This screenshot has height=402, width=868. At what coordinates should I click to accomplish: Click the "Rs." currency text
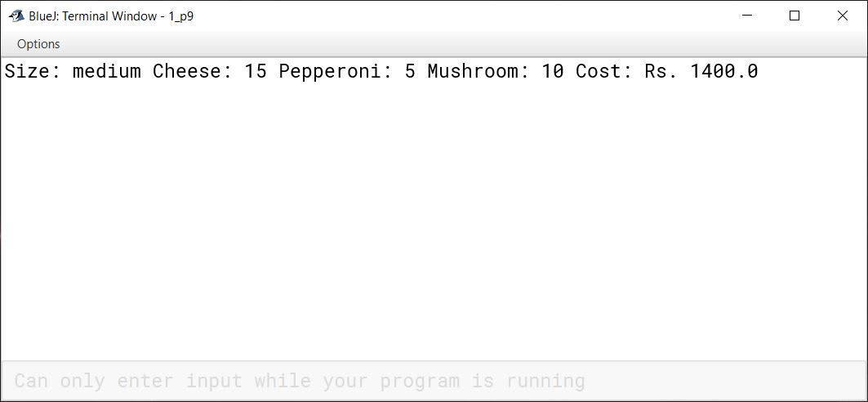(x=661, y=71)
